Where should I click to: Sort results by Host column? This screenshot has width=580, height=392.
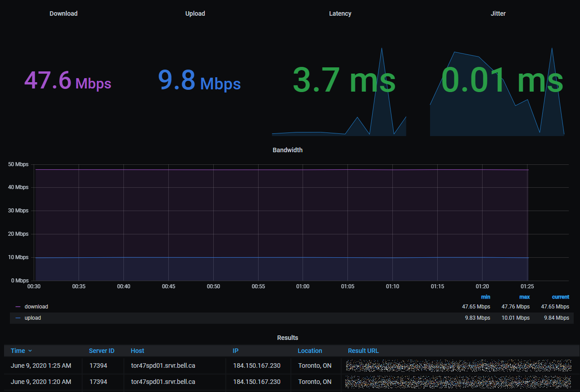pyautogui.click(x=137, y=351)
